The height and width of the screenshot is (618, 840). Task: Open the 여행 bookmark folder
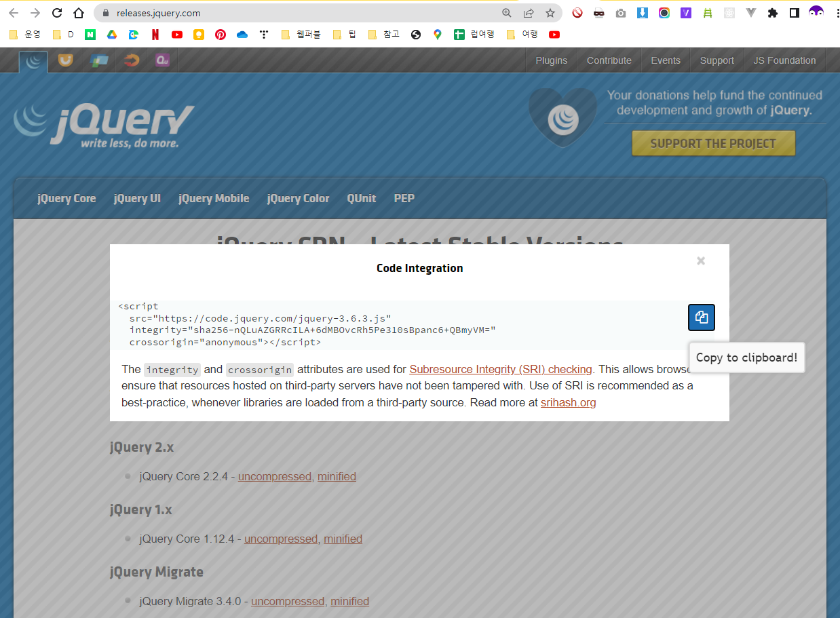pos(522,35)
